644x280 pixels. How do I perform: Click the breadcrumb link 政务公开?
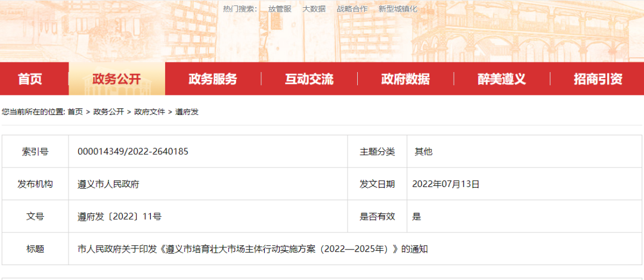pyautogui.click(x=109, y=111)
